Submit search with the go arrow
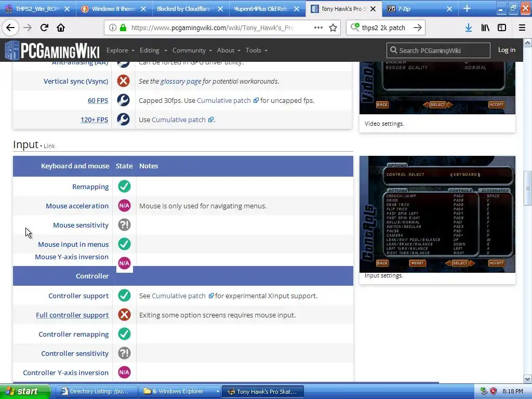The image size is (532, 399). (418, 28)
